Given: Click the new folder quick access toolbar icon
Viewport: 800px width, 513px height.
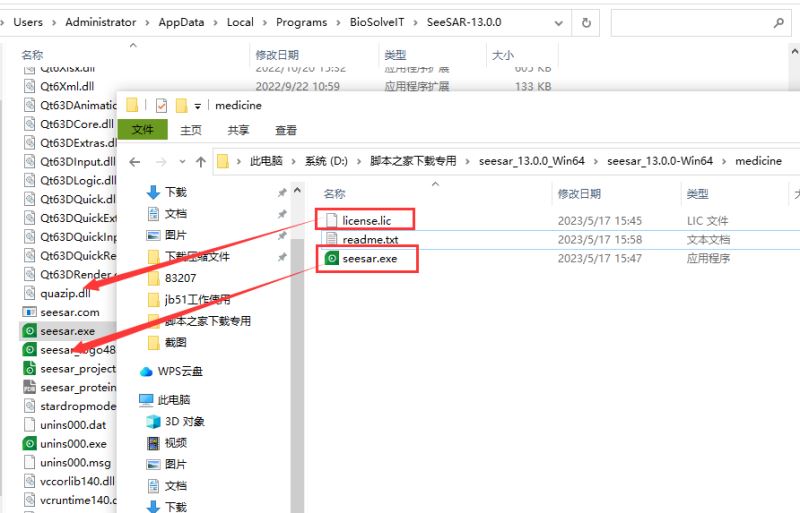Looking at the screenshot, I should click(181, 105).
